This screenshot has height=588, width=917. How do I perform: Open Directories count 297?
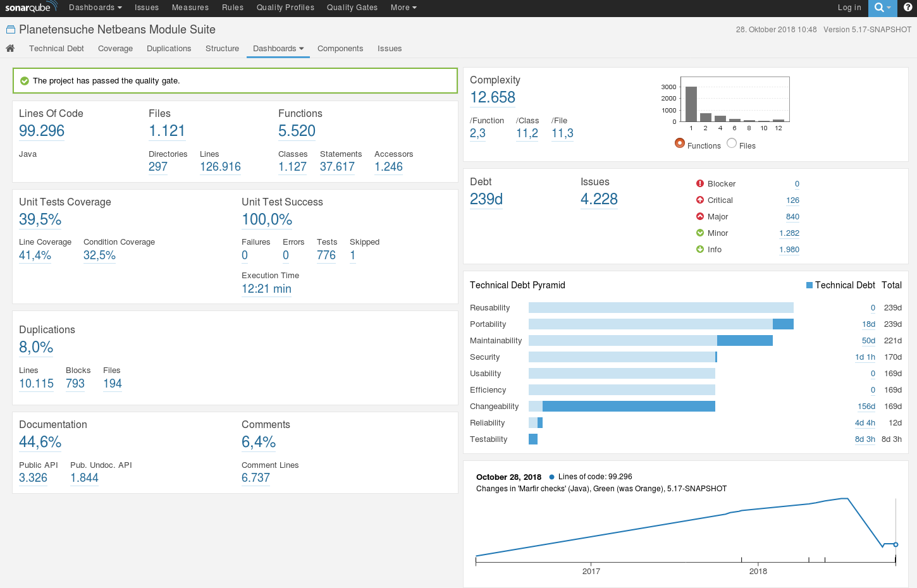coord(158,167)
